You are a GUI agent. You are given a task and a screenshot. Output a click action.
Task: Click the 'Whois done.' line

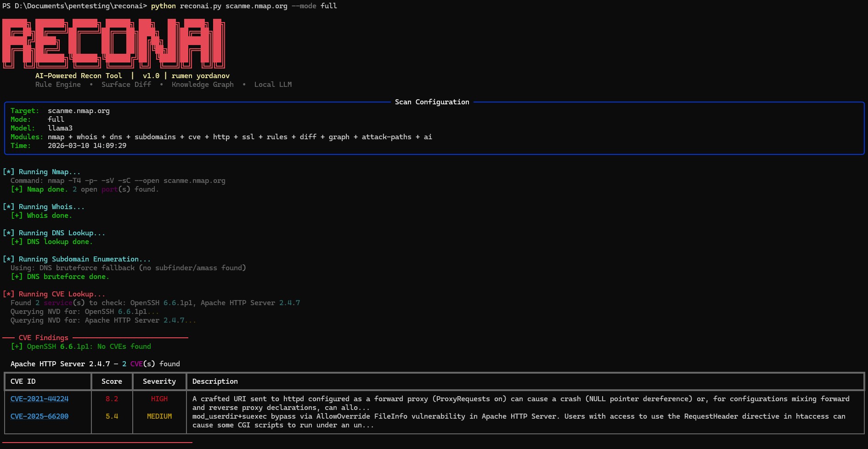click(x=41, y=216)
